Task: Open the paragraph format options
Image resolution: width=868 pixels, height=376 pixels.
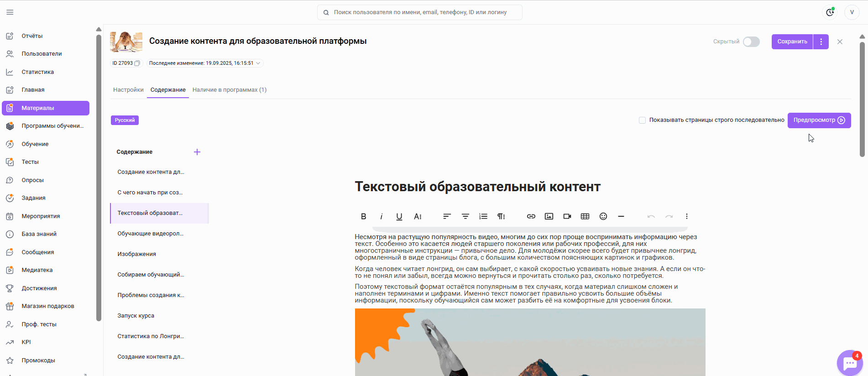Action: 501,216
